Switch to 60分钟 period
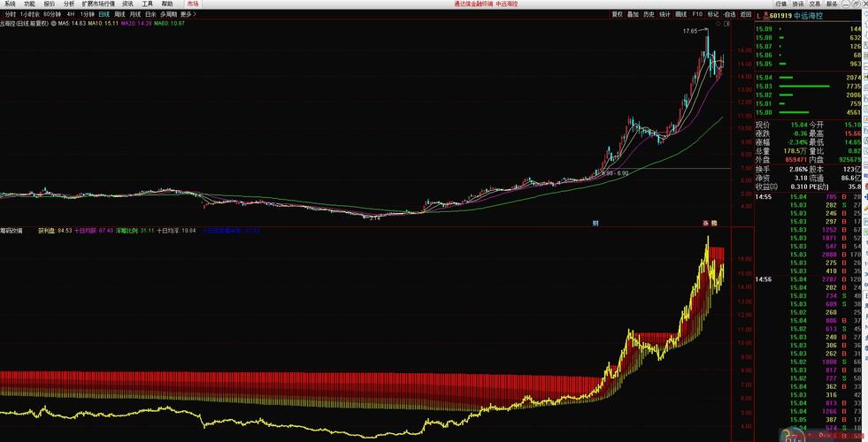 point(53,15)
